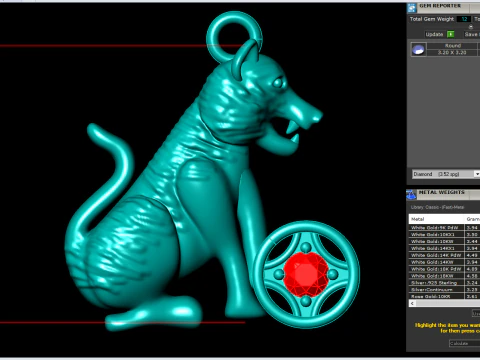Select the red round gem in viewport

(x=306, y=274)
